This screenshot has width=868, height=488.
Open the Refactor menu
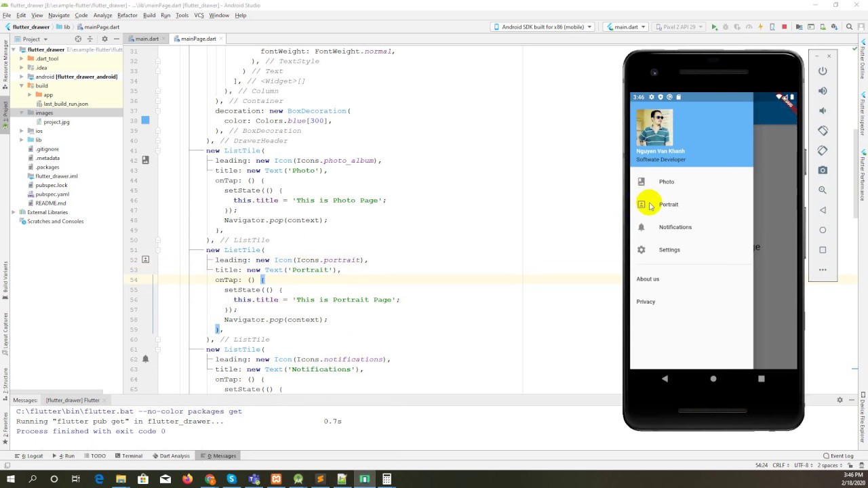[127, 15]
